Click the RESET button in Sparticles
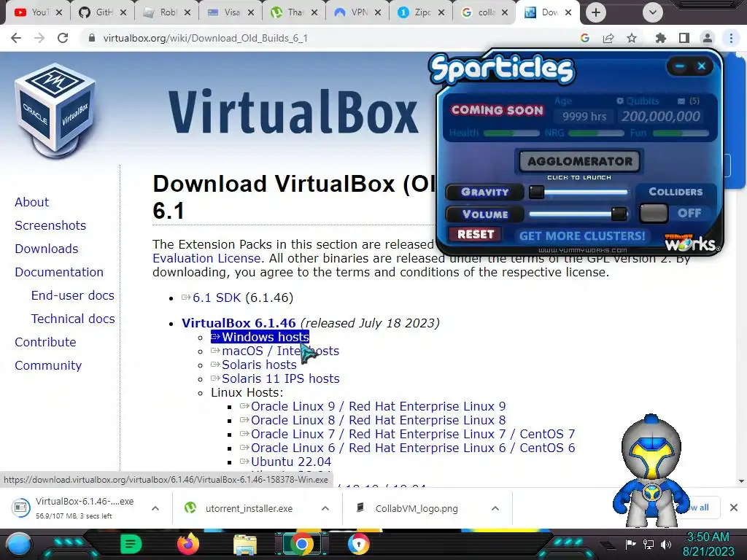This screenshot has height=560, width=747. pos(476,234)
